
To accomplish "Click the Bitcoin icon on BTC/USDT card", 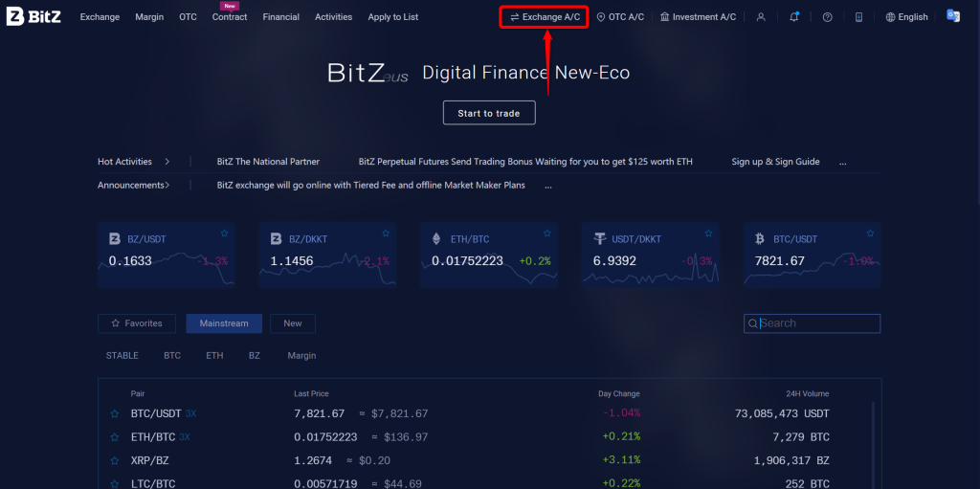I will pos(760,239).
